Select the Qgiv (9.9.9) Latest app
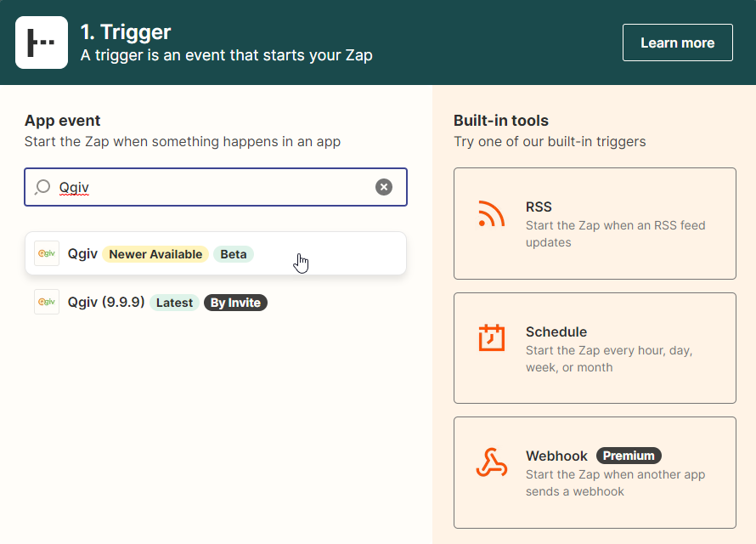 click(216, 303)
